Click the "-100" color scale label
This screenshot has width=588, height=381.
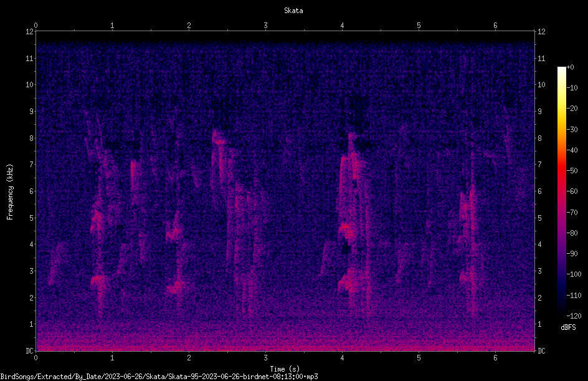[574, 274]
